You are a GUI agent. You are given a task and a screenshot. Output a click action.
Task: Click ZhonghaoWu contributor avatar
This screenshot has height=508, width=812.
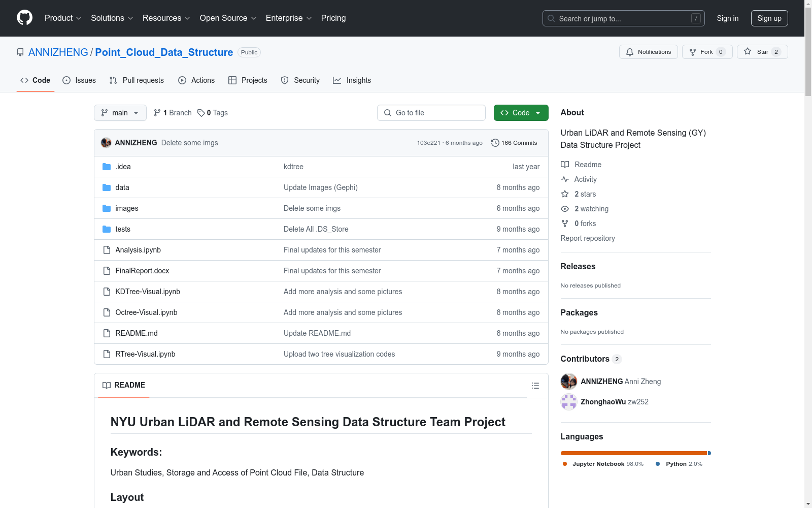coord(569,402)
